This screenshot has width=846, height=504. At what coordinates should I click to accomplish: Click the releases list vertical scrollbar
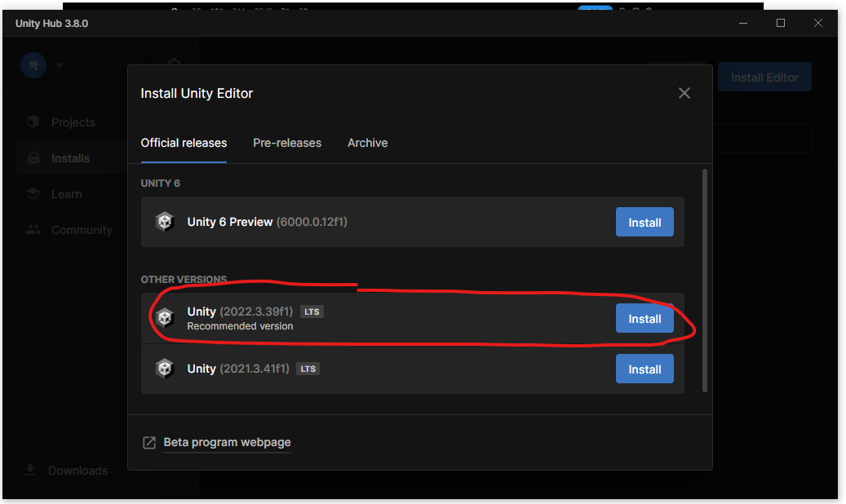click(x=705, y=281)
